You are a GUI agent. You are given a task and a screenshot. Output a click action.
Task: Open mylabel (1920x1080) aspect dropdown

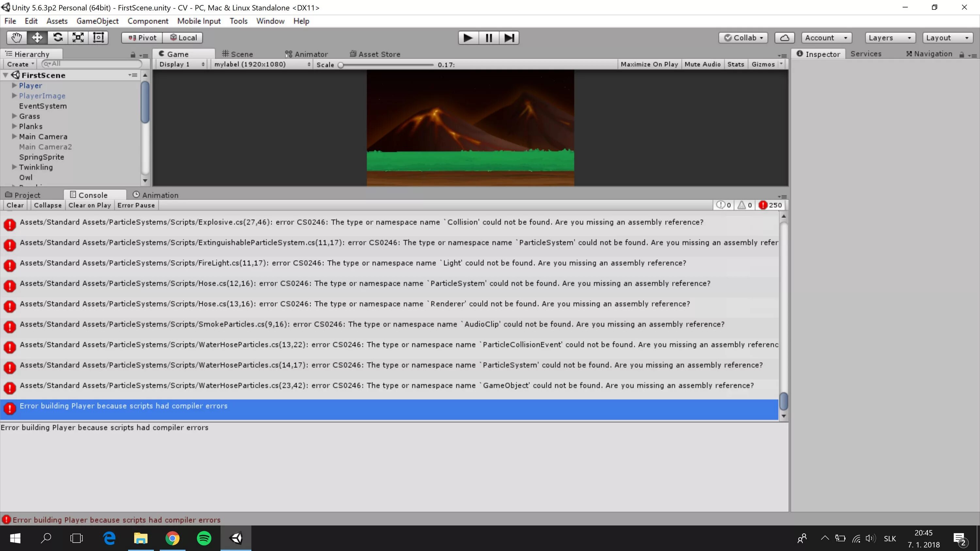(x=262, y=64)
